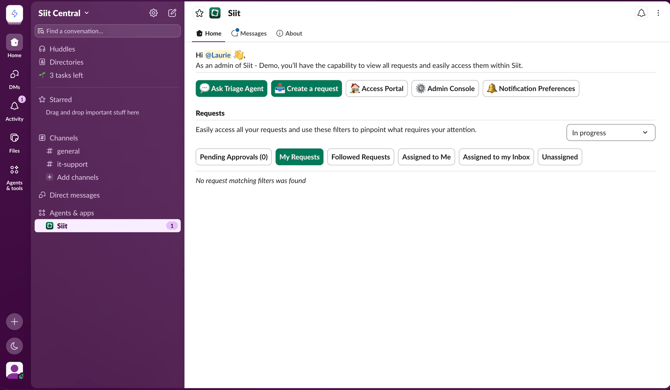Select the My Requests filter
670x390 pixels.
(300, 157)
